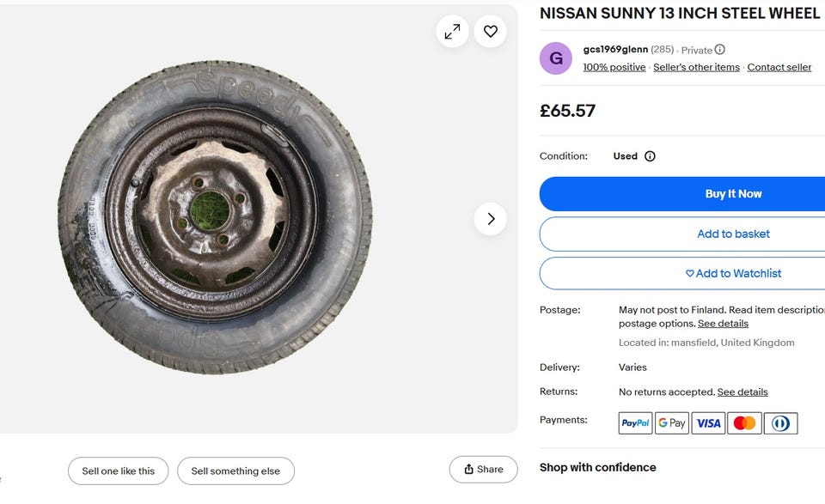View the seller's other items
Screen dimensions: 825x504
pyautogui.click(x=696, y=67)
